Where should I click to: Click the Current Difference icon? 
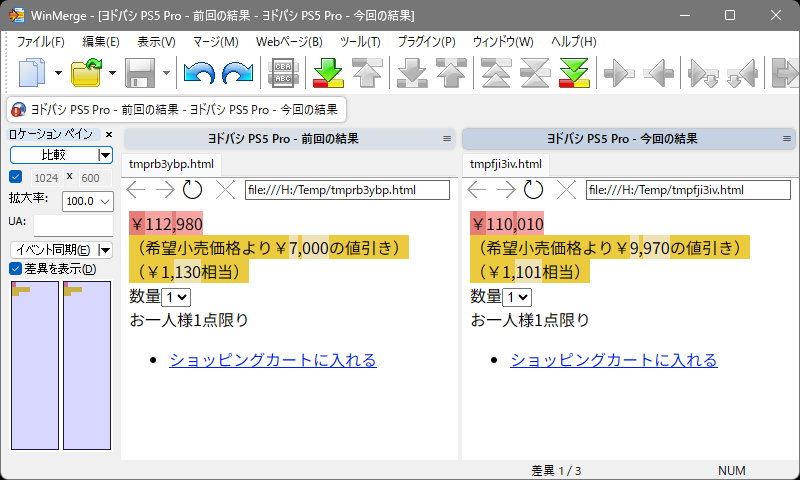535,72
